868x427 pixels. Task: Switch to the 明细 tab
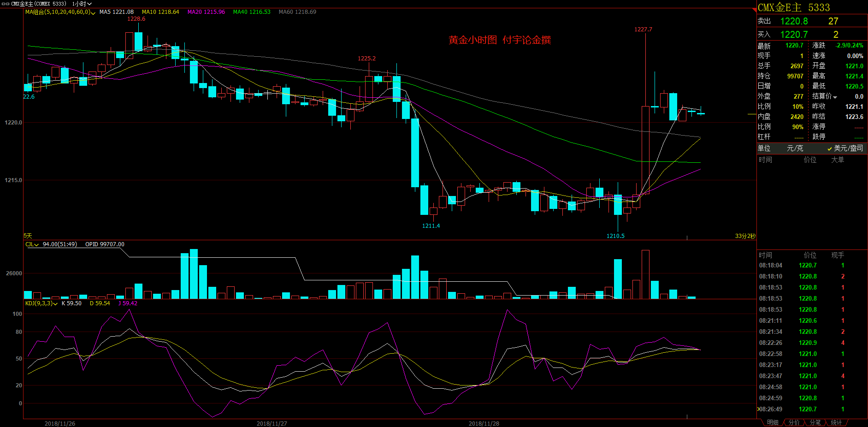pos(773,422)
